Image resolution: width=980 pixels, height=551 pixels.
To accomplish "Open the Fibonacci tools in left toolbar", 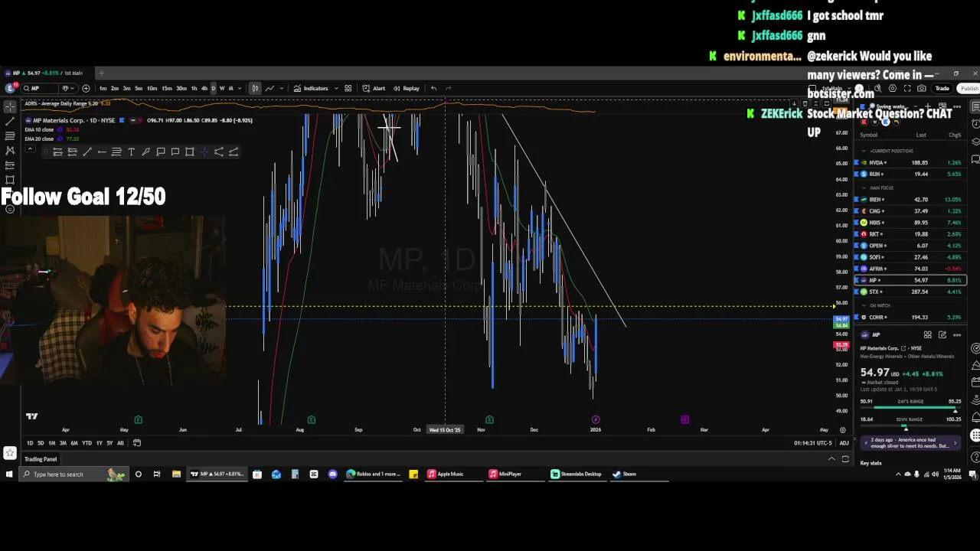I will pos(10,136).
